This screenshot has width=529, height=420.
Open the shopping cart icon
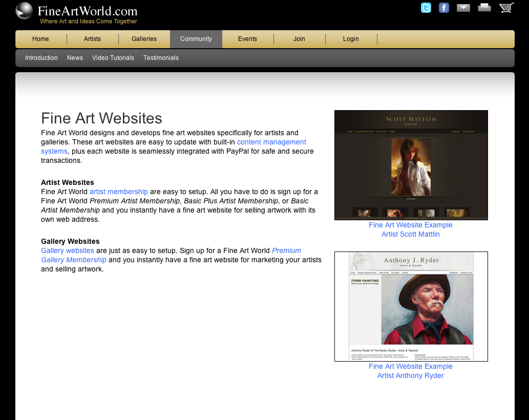506,8
